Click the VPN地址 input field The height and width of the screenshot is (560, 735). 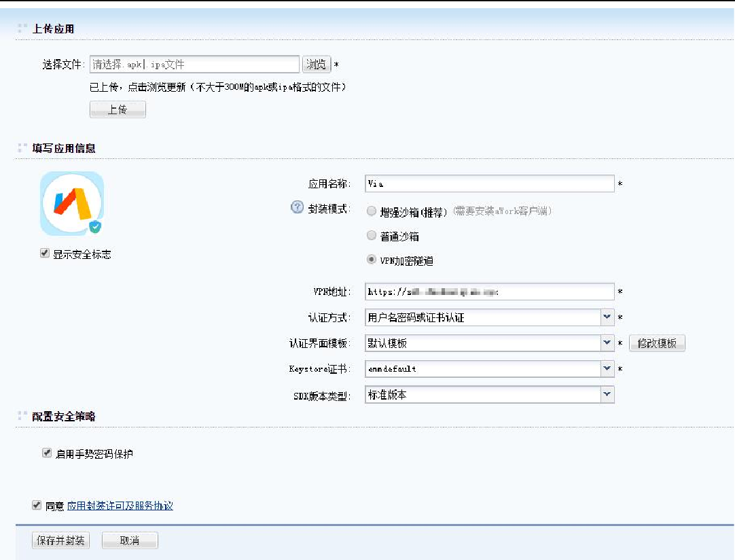coord(489,292)
